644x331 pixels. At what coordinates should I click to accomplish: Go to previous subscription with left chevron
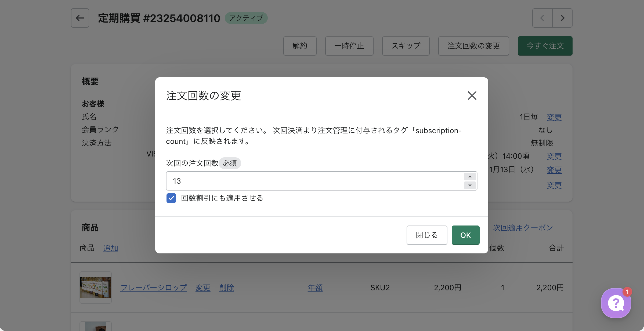pyautogui.click(x=542, y=18)
